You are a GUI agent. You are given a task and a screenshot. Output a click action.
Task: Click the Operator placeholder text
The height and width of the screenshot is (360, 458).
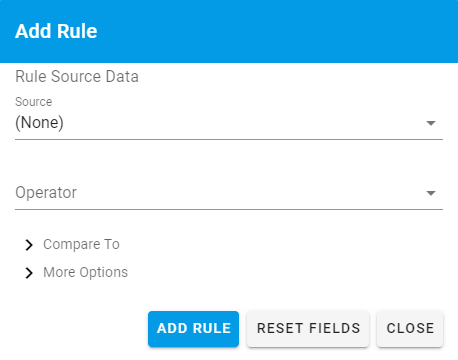46,193
